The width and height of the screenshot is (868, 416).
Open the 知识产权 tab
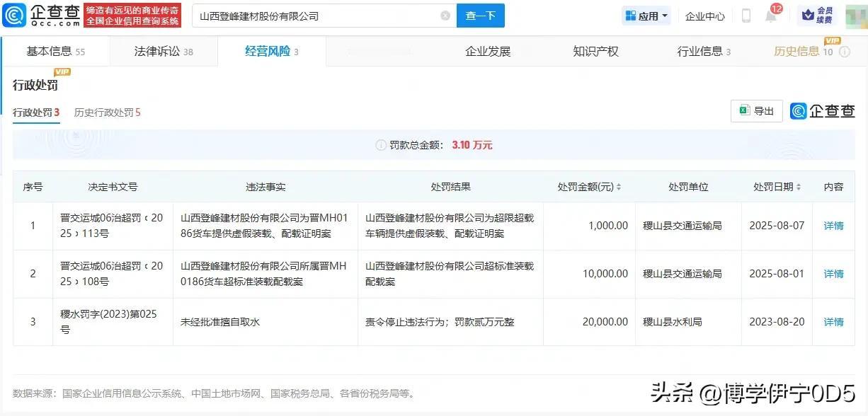pos(595,52)
